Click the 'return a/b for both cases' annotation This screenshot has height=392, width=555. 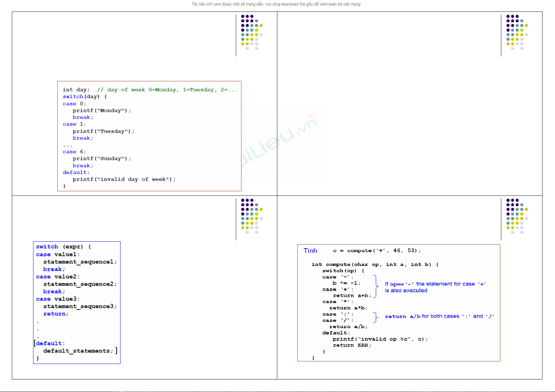[x=439, y=316]
